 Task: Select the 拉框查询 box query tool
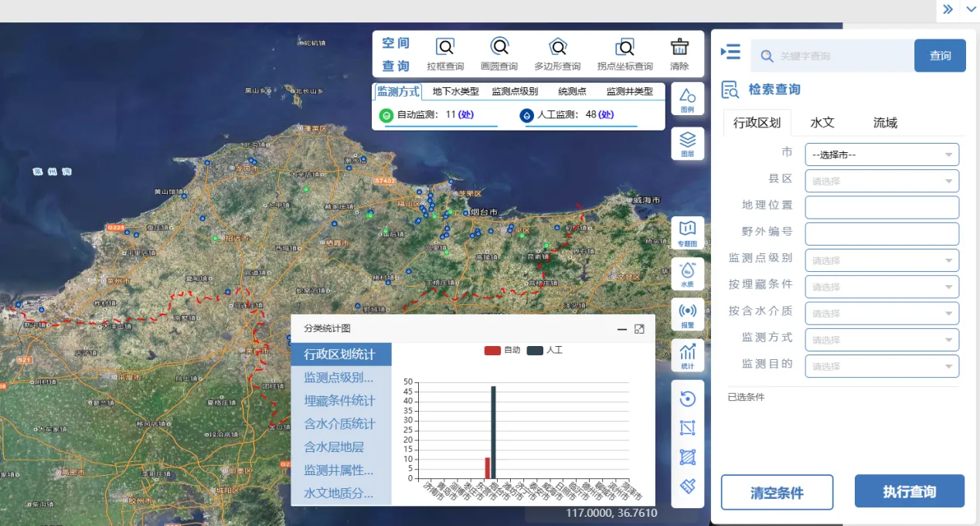445,54
